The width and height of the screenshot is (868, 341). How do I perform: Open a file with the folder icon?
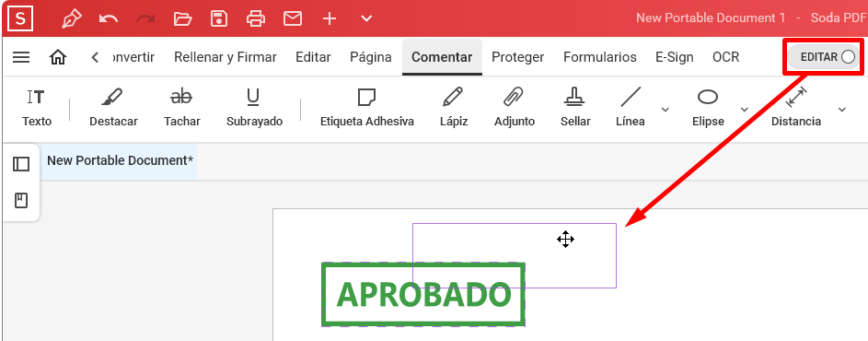click(182, 18)
